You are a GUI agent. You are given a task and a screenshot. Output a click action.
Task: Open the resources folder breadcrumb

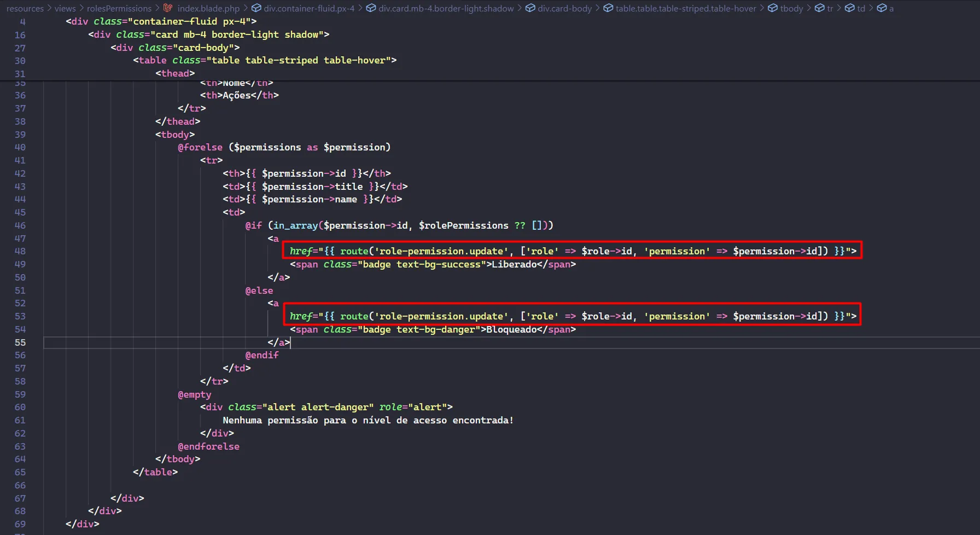click(25, 8)
